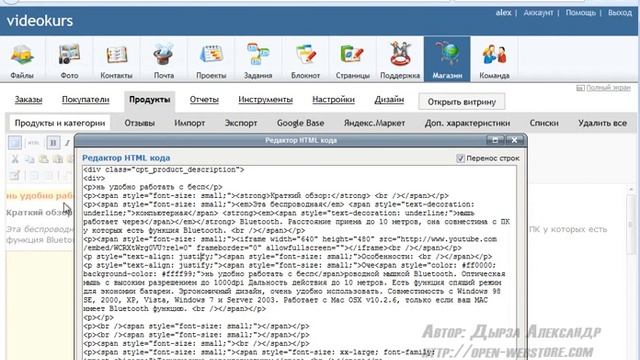
Task: Click the Copy icon in editor toolbar
Action: 29,159
